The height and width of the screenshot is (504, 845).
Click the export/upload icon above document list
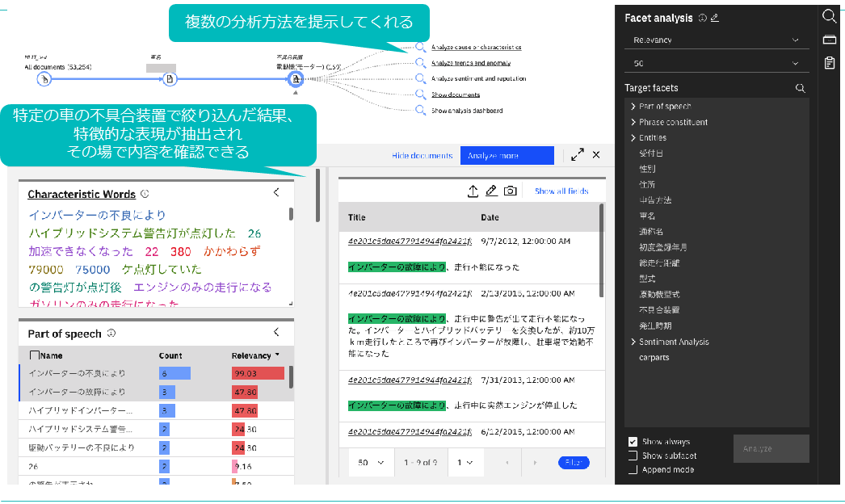[473, 191]
